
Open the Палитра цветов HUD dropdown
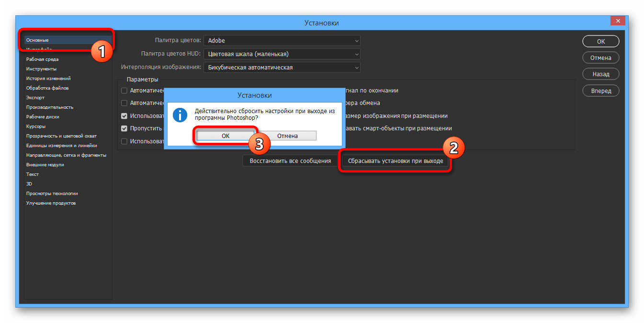[282, 54]
